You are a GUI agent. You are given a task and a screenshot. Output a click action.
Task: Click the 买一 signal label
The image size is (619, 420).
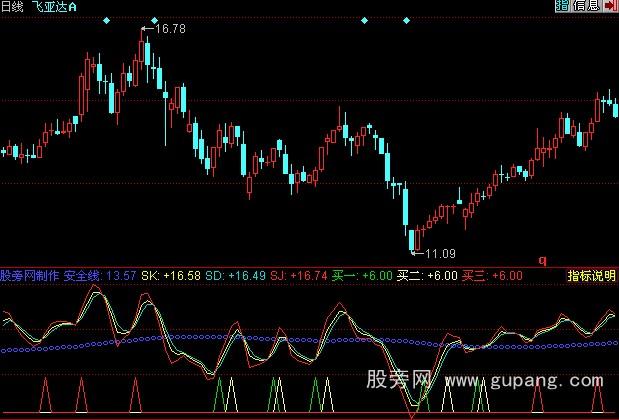[351, 275]
